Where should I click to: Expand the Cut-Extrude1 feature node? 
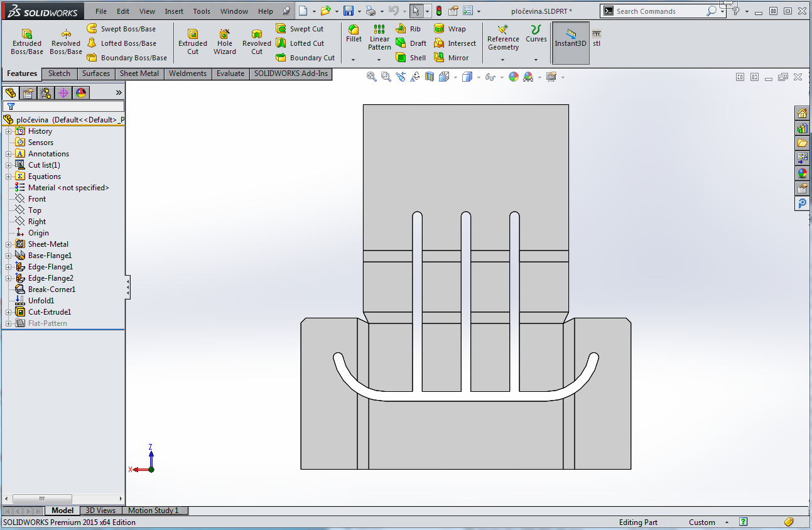[8, 312]
